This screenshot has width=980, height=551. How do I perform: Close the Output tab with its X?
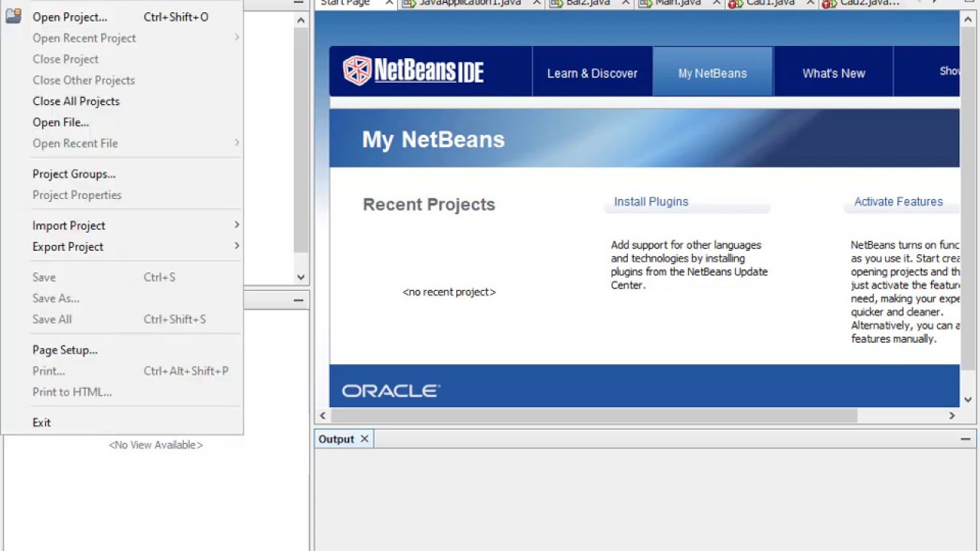(x=364, y=439)
